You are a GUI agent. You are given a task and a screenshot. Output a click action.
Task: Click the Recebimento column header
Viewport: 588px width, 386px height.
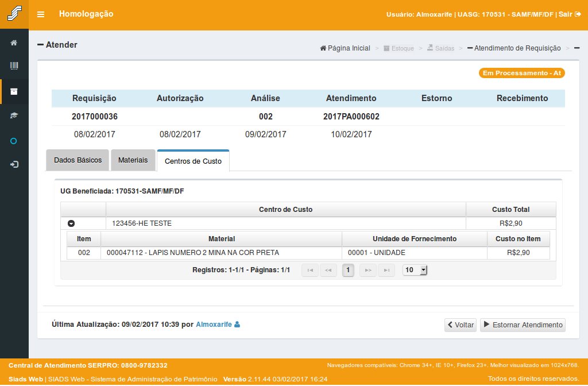tap(522, 98)
